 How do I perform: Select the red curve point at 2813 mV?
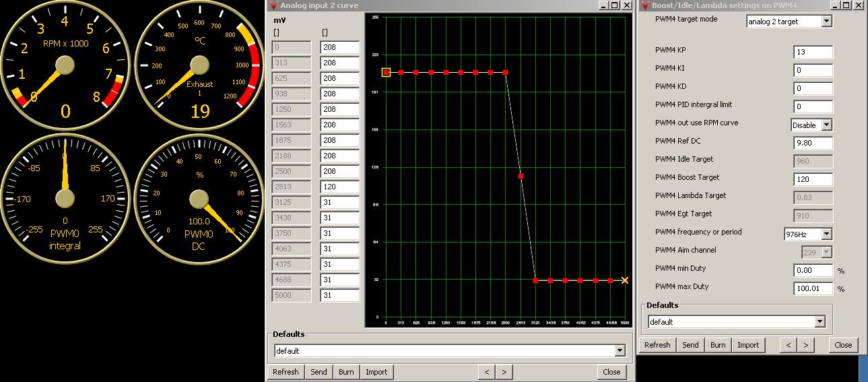[521, 176]
